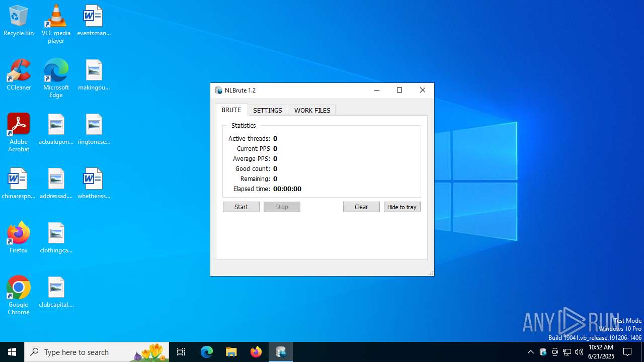Click the Start button in NLBrute
The height and width of the screenshot is (362, 644).
pyautogui.click(x=241, y=207)
